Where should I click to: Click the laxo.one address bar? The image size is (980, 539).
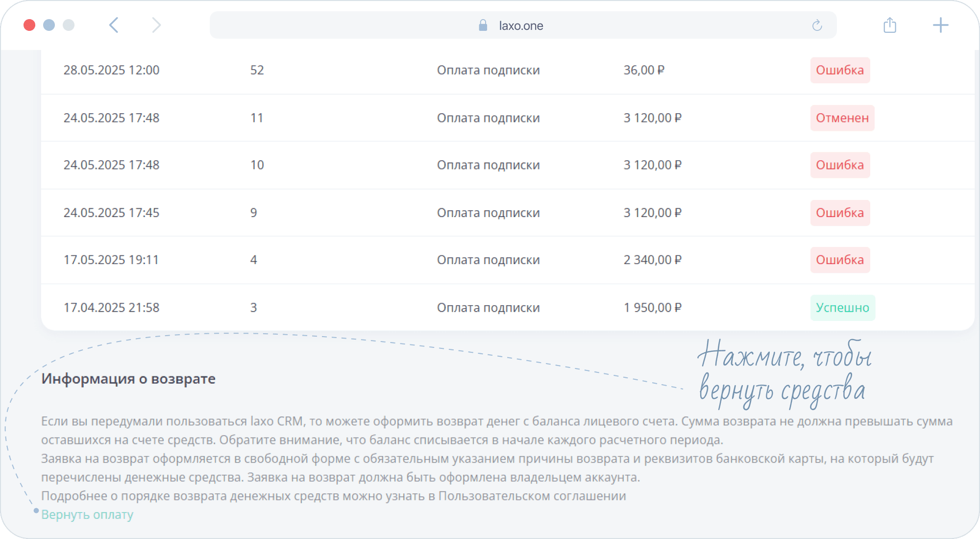521,25
